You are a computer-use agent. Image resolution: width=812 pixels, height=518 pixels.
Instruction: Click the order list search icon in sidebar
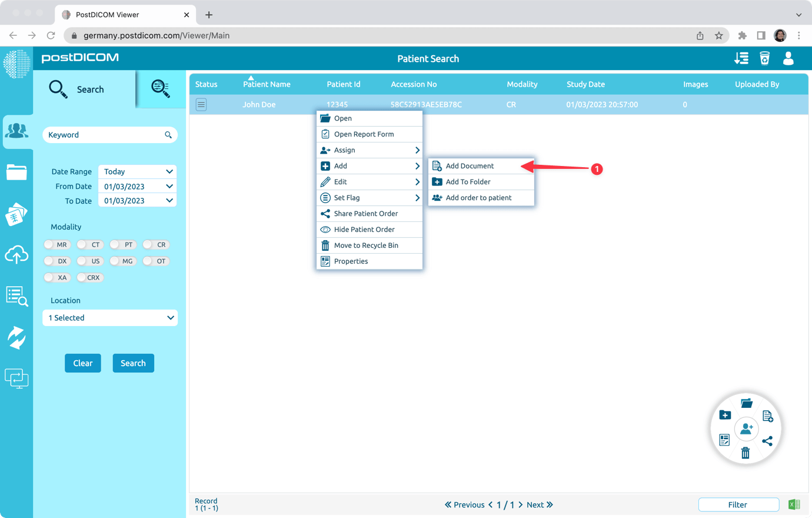(16, 297)
